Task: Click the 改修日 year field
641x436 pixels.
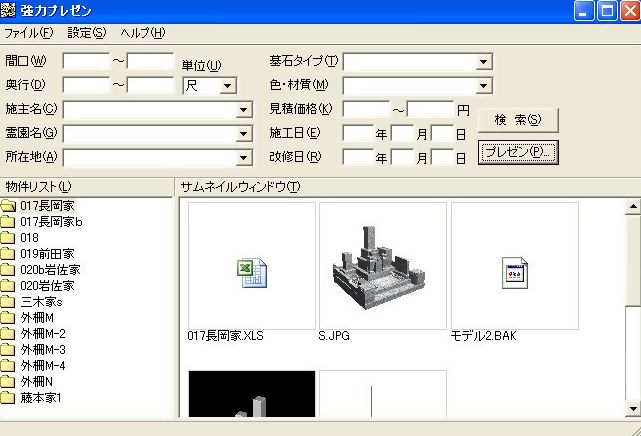Action: tap(358, 158)
